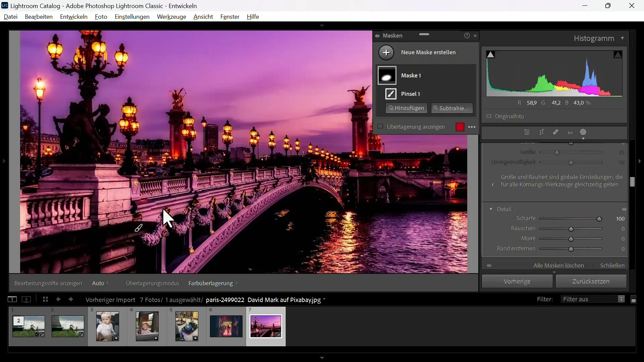Open the Masken panel help icon

click(467, 36)
